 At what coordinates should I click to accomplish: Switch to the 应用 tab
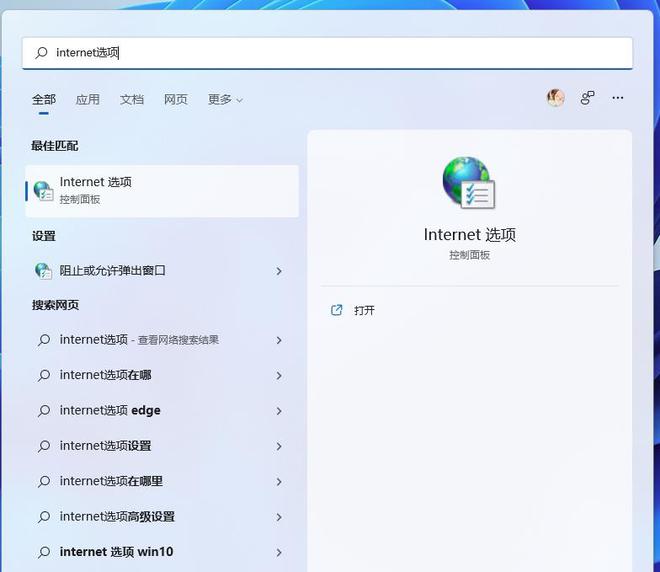(x=88, y=99)
